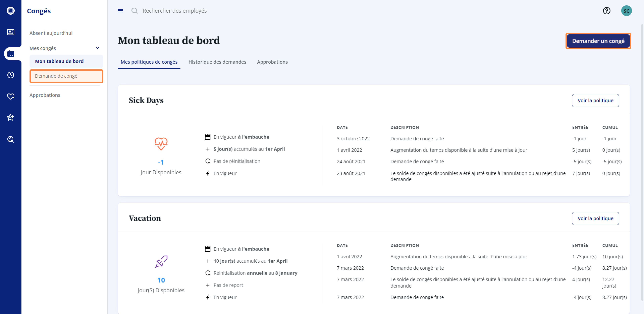Open the help question mark icon
This screenshot has width=644, height=314.
tap(606, 11)
